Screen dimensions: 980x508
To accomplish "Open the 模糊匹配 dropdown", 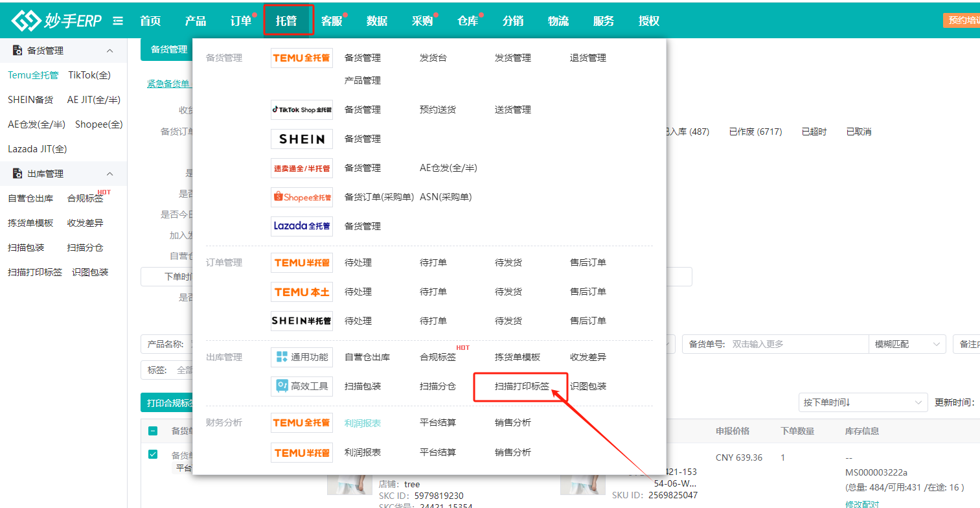I will [907, 344].
